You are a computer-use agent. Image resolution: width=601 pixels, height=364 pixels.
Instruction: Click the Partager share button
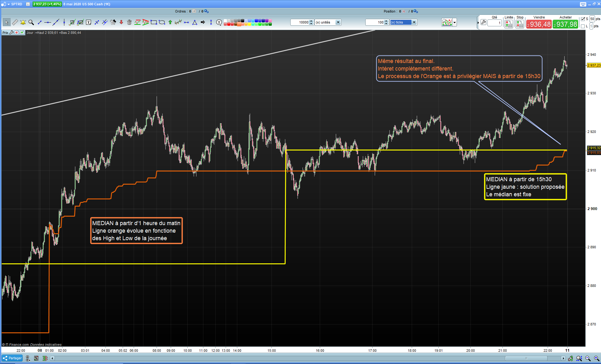click(12, 358)
